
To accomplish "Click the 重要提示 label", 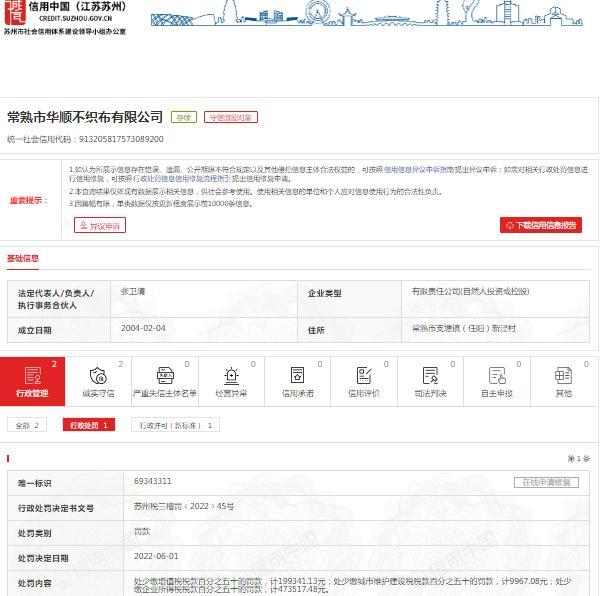I will pos(29,200).
